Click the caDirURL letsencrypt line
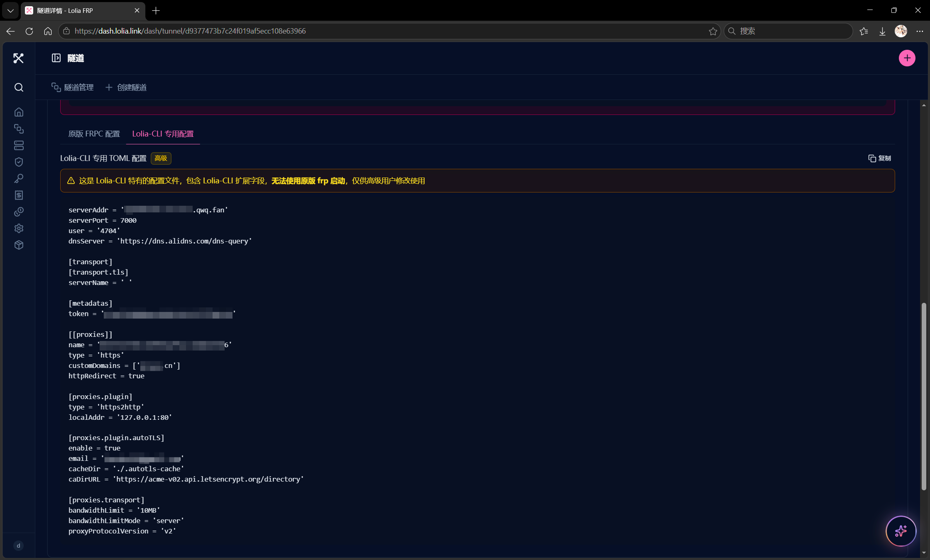930x560 pixels. tap(186, 479)
